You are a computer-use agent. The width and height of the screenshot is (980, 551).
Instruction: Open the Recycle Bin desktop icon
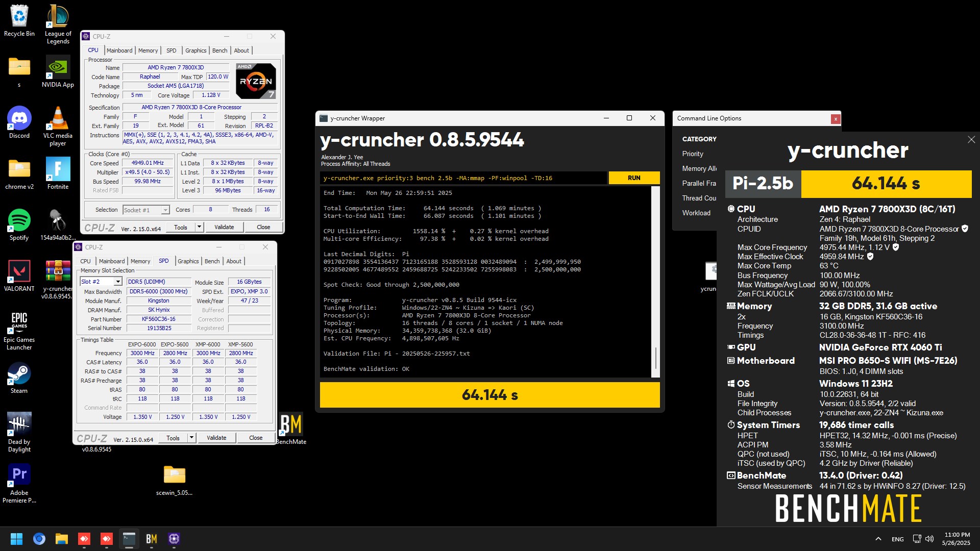(x=19, y=20)
